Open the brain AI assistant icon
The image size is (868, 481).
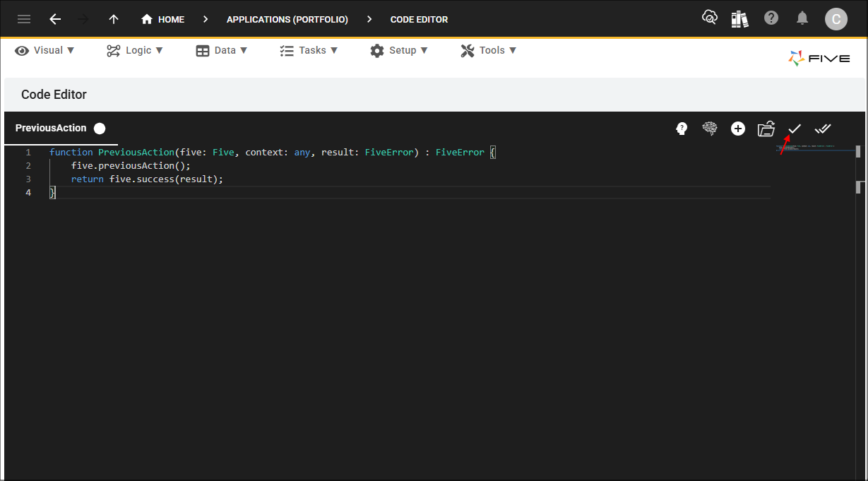pos(710,129)
